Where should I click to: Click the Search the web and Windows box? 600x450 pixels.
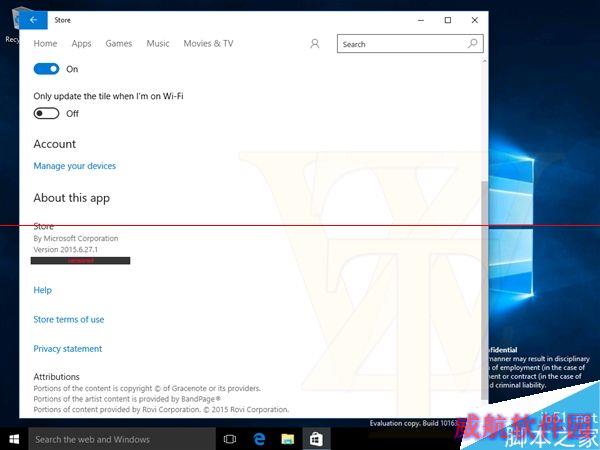(122, 439)
